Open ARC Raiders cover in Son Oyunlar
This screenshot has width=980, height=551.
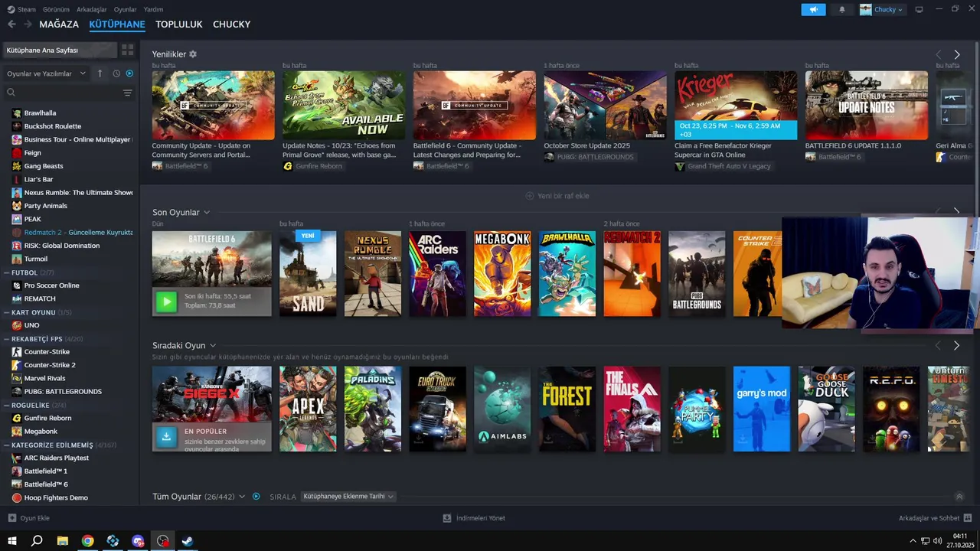437,274
